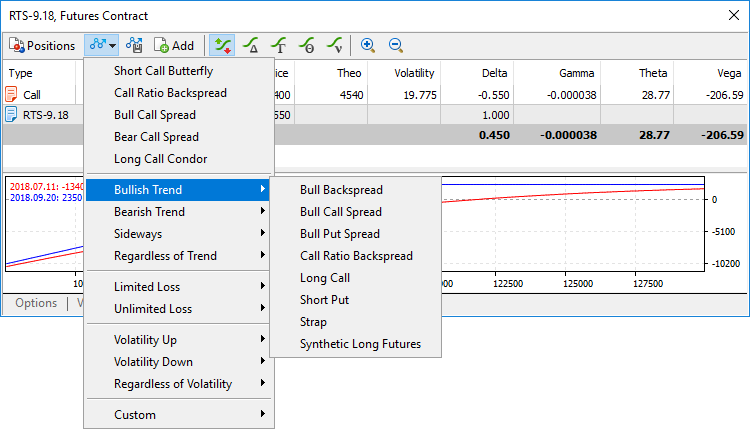Click the red 2018.07.11 chart legend
Screen dimensions: 750x429
point(46,187)
